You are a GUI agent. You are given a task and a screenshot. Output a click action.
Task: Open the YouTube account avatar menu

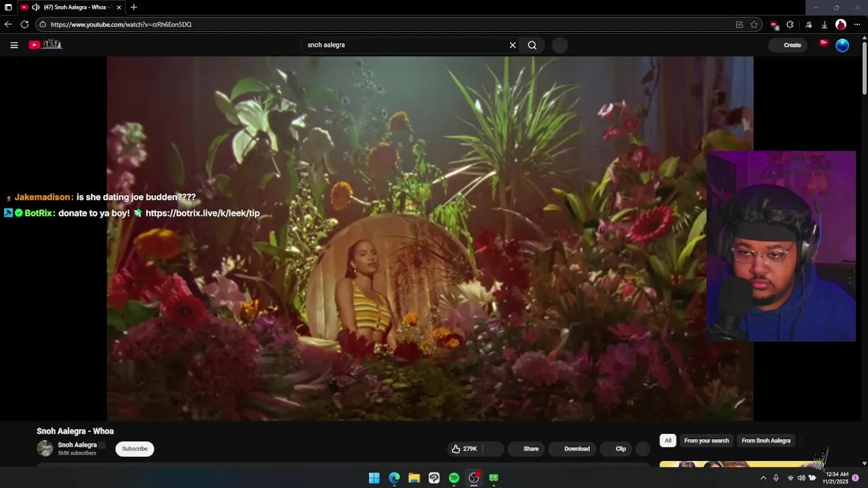point(842,45)
